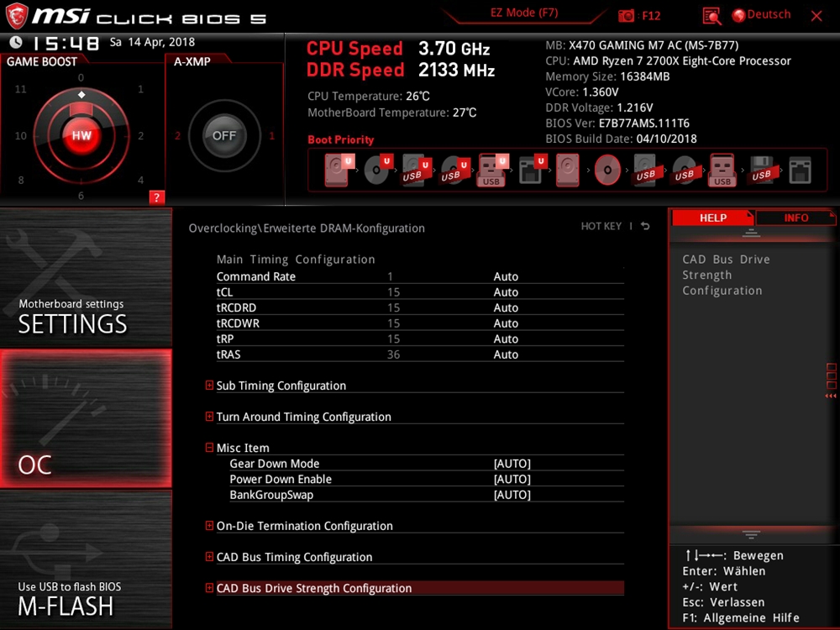Select the UEFI USB key boot icon
The height and width of the screenshot is (630, 840).
(492, 171)
